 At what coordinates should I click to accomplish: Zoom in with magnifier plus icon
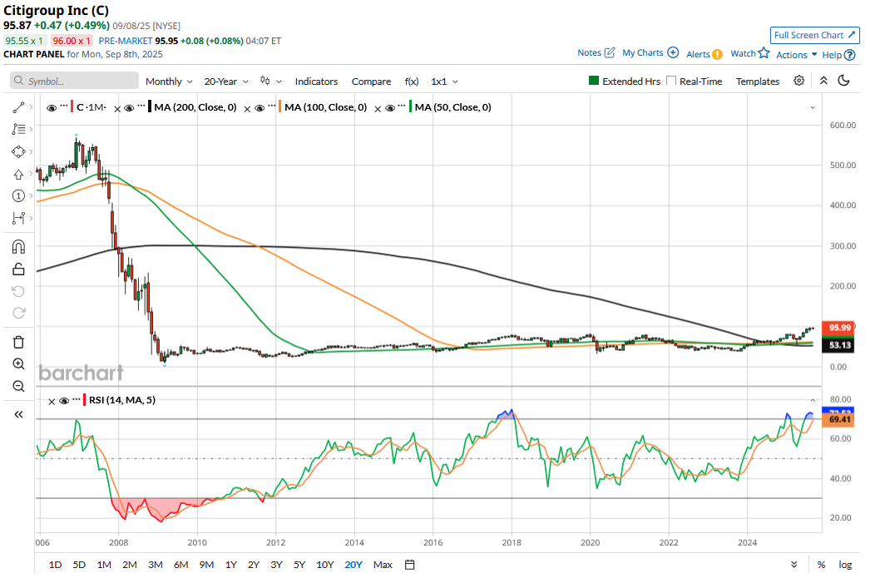pos(18,364)
